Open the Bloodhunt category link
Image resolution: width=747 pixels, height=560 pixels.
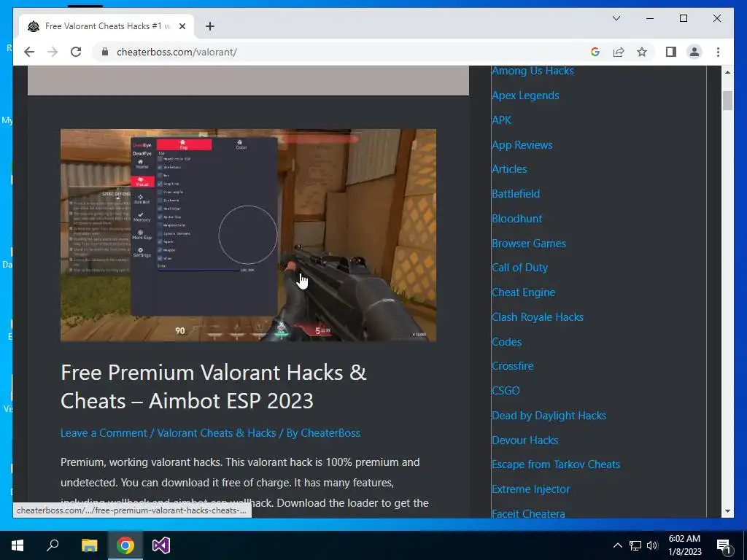pos(517,219)
